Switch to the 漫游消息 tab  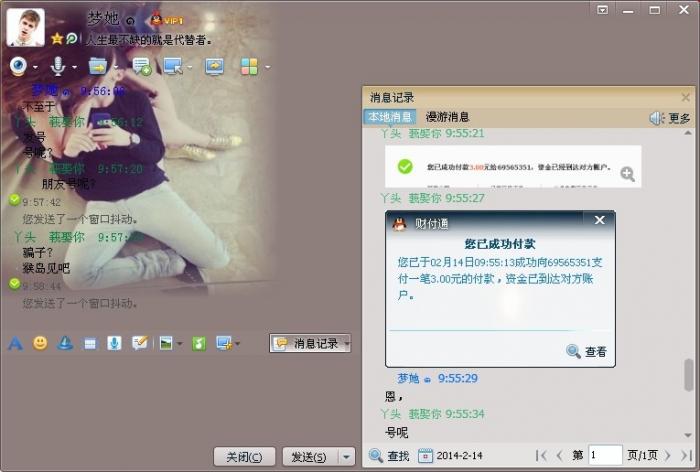(x=447, y=117)
